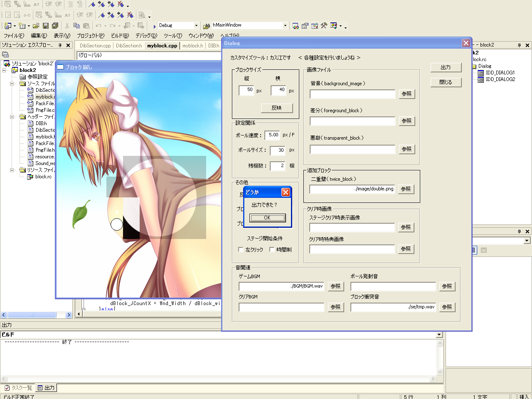Toggle the 時間制 checkbox
Image resolution: width=532 pixels, height=399 pixels.
(272, 250)
